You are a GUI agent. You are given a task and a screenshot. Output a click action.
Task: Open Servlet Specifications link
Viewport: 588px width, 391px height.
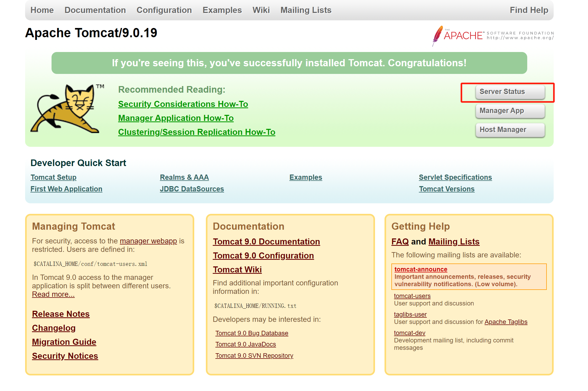click(x=455, y=177)
